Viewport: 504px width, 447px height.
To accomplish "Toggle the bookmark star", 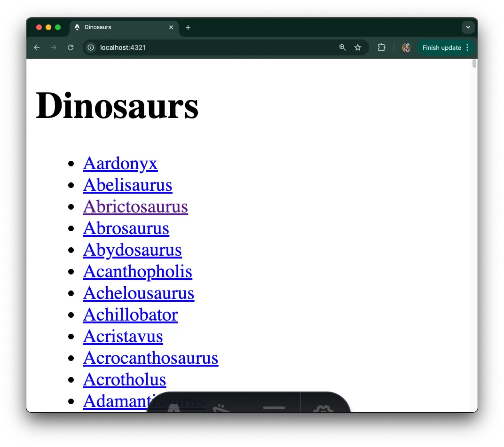I will pyautogui.click(x=358, y=47).
